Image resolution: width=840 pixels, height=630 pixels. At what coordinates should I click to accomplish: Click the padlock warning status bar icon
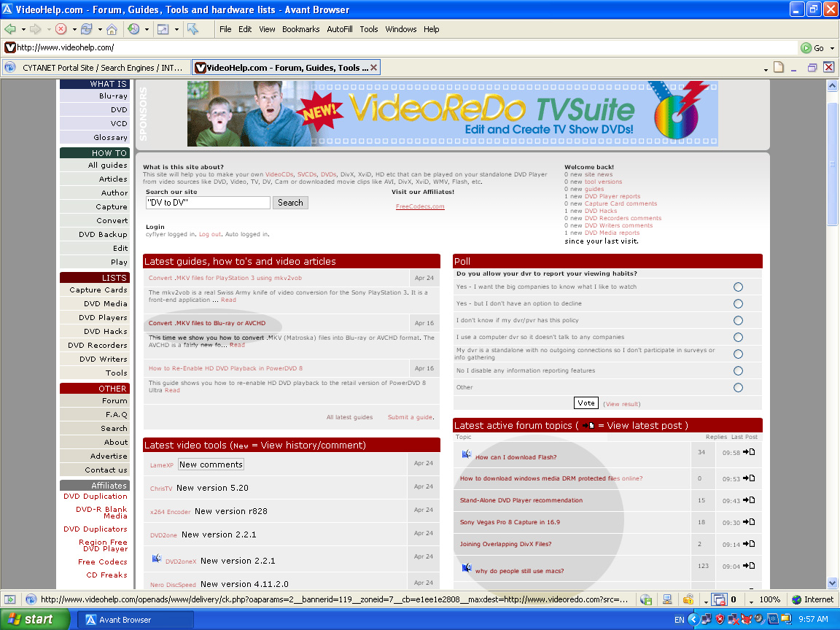click(689, 599)
